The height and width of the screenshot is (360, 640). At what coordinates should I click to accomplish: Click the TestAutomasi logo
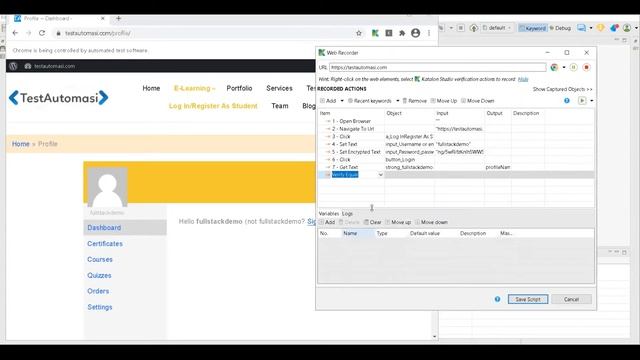(x=58, y=98)
